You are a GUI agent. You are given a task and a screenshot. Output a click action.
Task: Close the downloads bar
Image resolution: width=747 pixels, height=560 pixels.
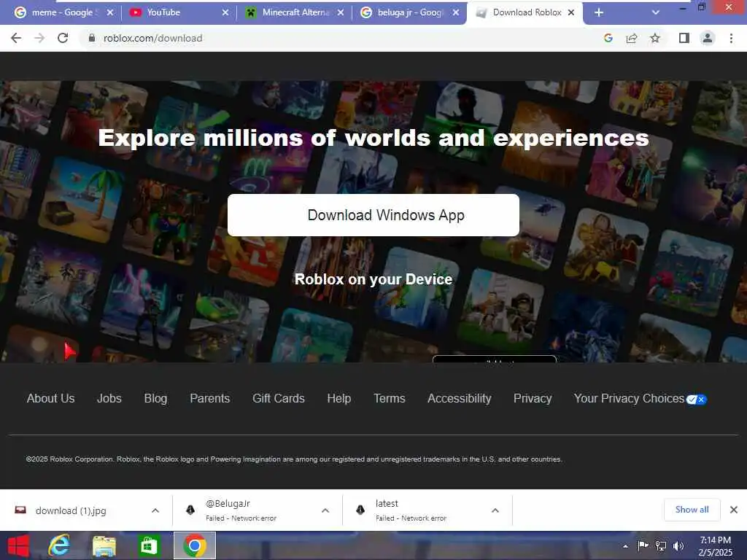pos(734,510)
